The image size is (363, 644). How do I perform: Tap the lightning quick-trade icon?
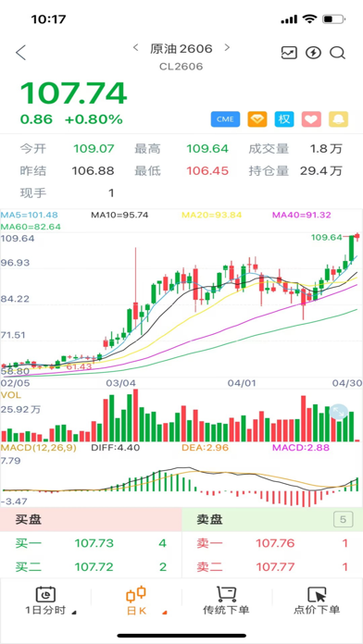pyautogui.click(x=313, y=53)
